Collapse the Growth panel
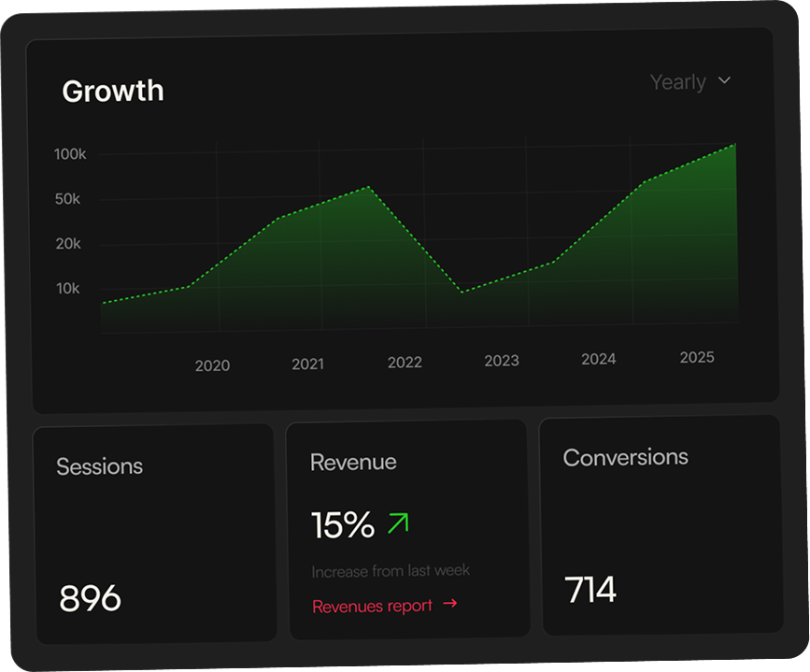This screenshot has height=672, width=810. (x=112, y=90)
